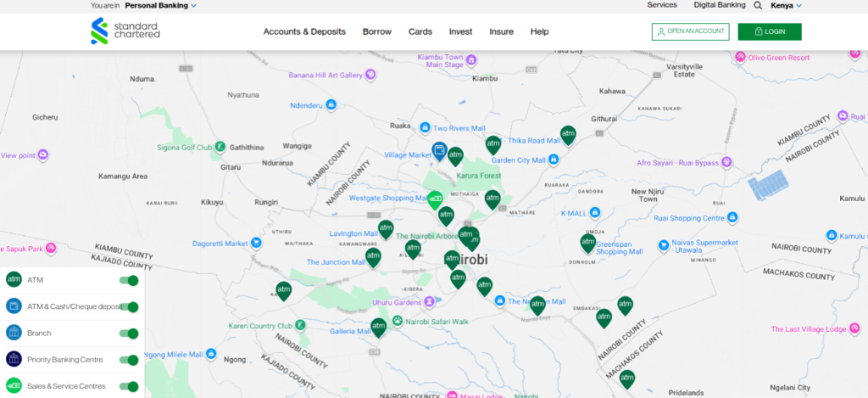Disable the Branch filter toggle
The height and width of the screenshot is (398, 868).
129,334
